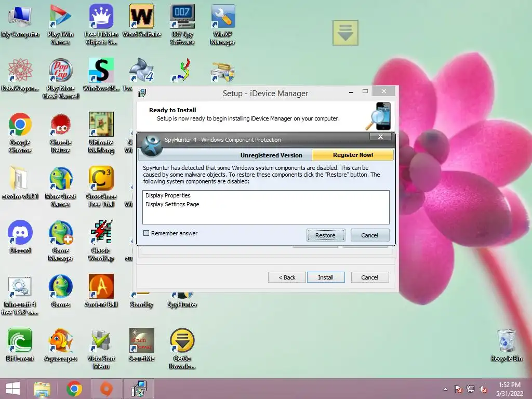Click Restore in SpyHunter dialog
This screenshot has width=532, height=399.
(x=325, y=235)
